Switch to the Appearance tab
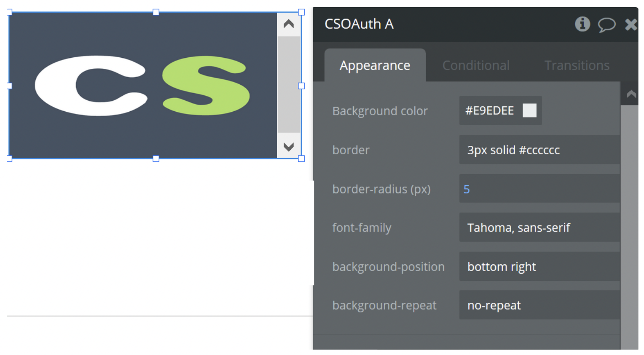Viewport: 644px width, 355px height. tap(375, 65)
